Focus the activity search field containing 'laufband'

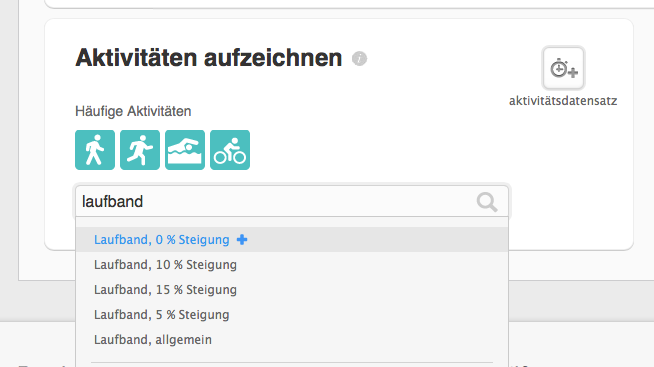tap(292, 201)
